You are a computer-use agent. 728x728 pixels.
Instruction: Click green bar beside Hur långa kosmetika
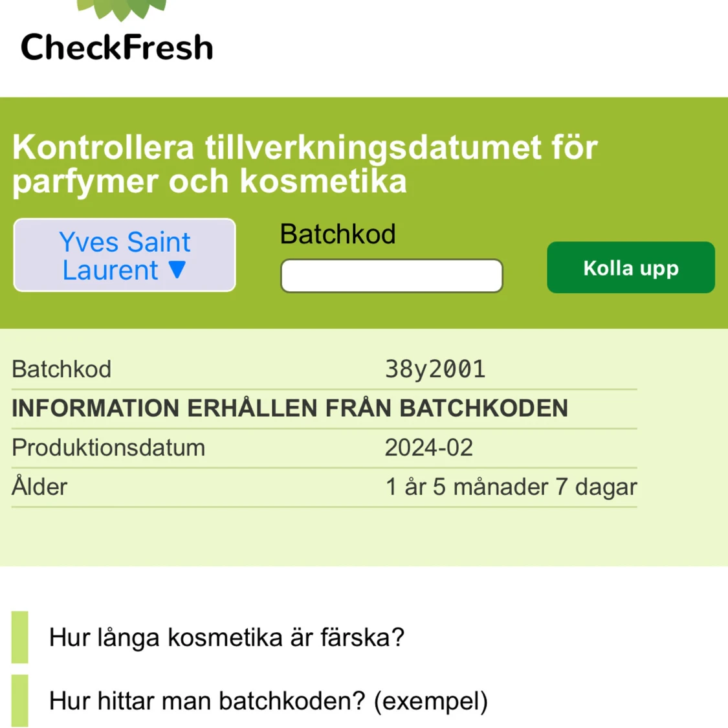click(x=19, y=637)
